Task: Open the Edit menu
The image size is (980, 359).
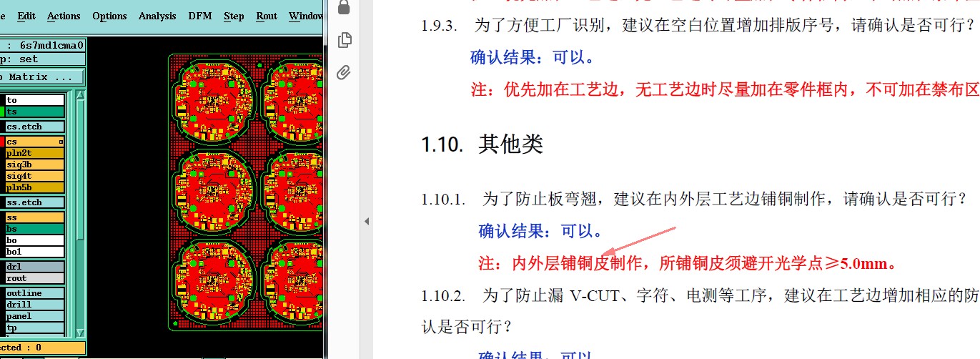Action: coord(26,16)
